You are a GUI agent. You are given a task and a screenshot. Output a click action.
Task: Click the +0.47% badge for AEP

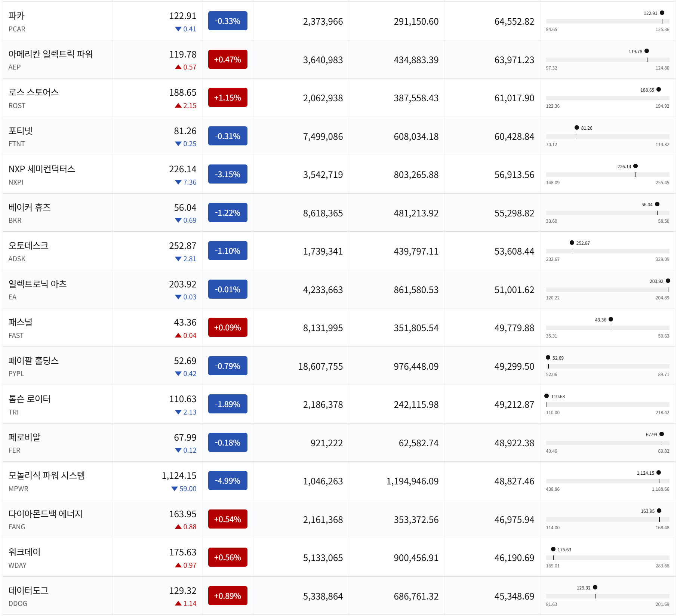point(228,59)
